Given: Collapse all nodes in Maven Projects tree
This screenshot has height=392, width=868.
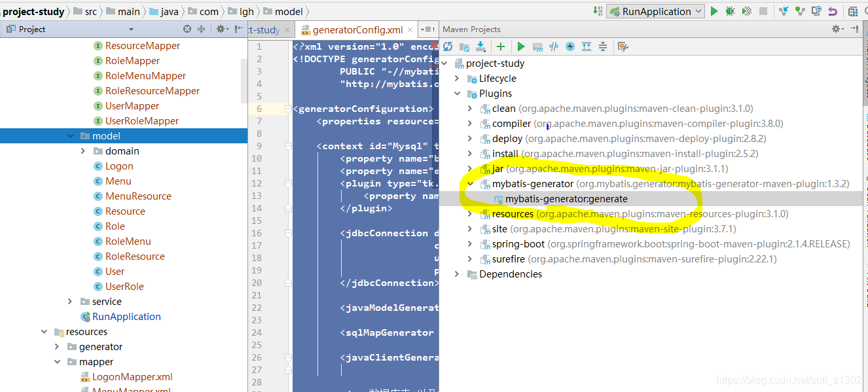Looking at the screenshot, I should [602, 46].
